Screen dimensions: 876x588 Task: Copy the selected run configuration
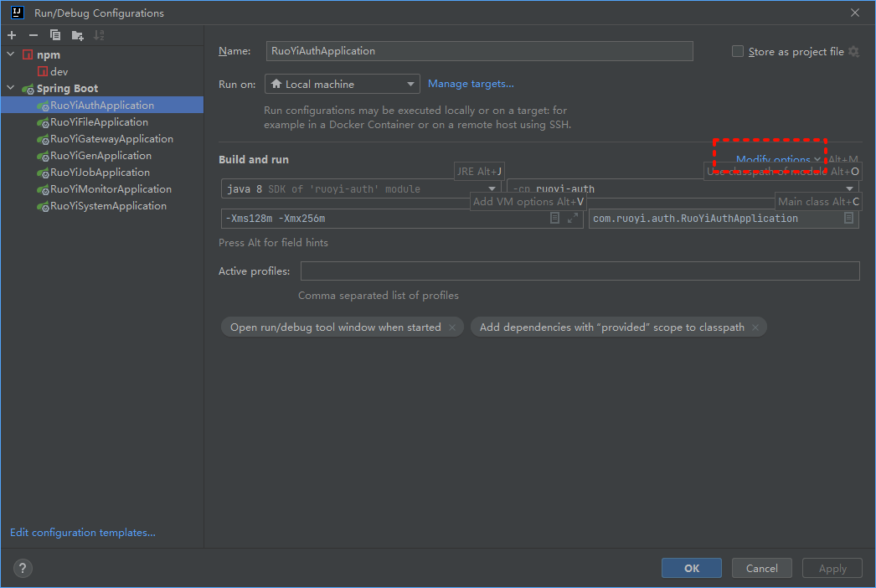(55, 35)
